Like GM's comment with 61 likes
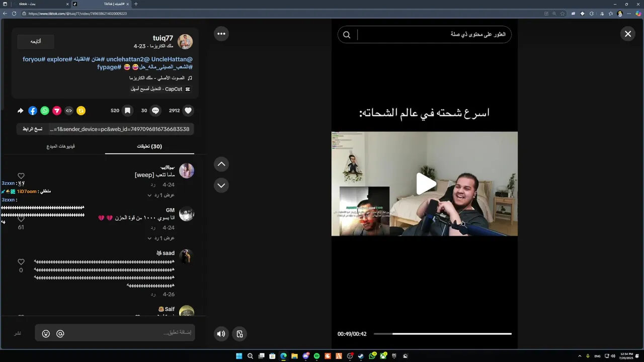This screenshot has height=362, width=644. pos(21,219)
